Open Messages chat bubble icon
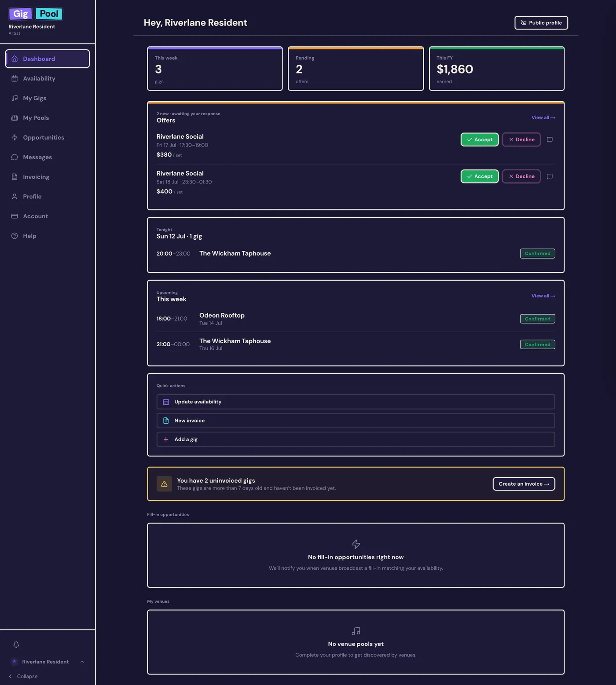The width and height of the screenshot is (616, 685). tap(15, 157)
